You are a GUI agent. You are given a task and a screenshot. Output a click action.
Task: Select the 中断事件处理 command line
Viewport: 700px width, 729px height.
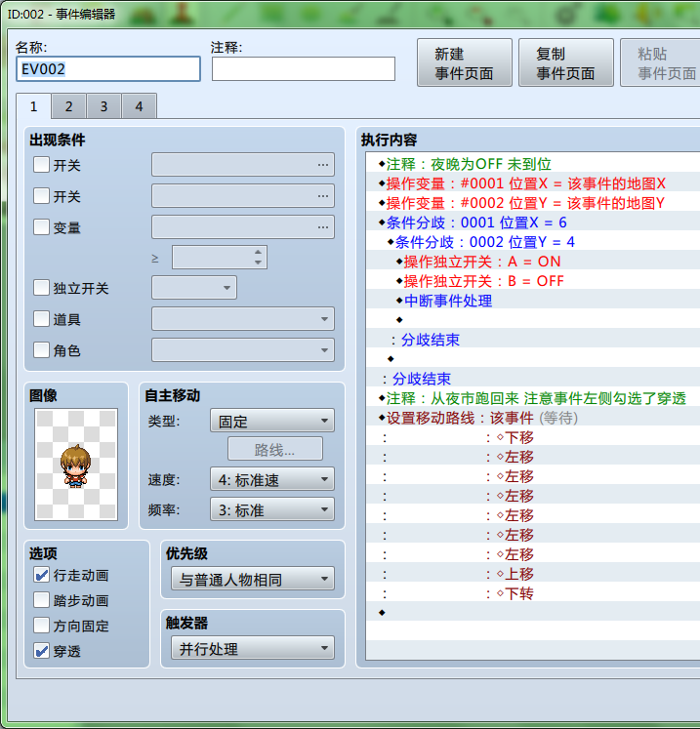(533, 301)
